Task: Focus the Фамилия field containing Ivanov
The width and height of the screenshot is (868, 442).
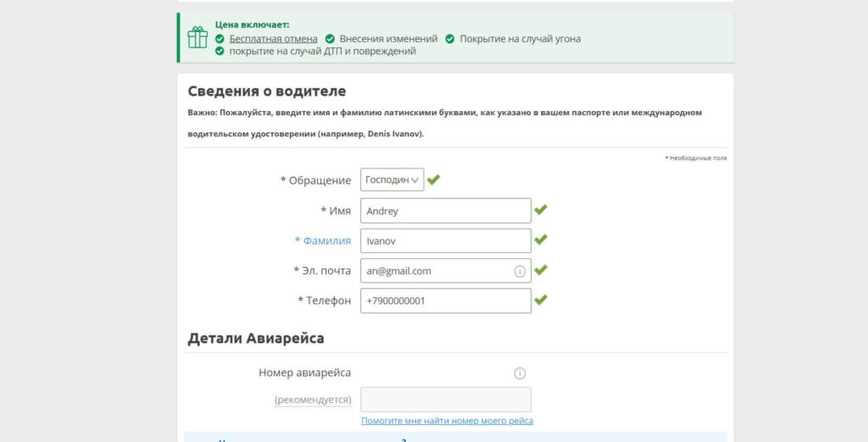Action: click(x=445, y=240)
